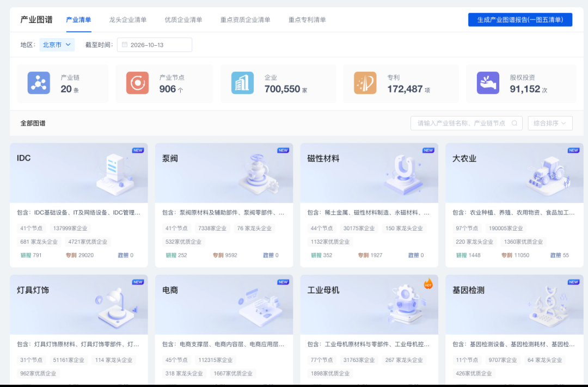Viewport: 588px width, 387px height.
Task: Click the 681 家龙头企业 tag
Action: 39,242
